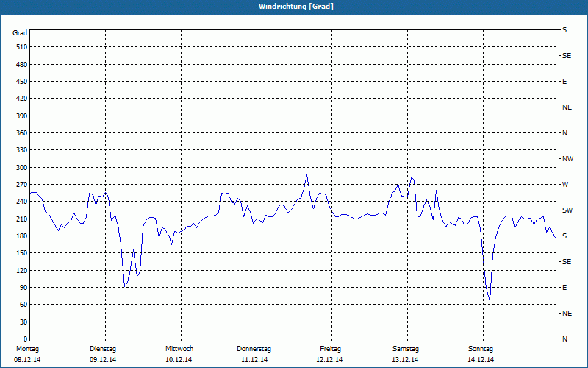Click the date label 08.12.14
Image resolution: width=588 pixels, height=368 pixels.
pyautogui.click(x=26, y=360)
